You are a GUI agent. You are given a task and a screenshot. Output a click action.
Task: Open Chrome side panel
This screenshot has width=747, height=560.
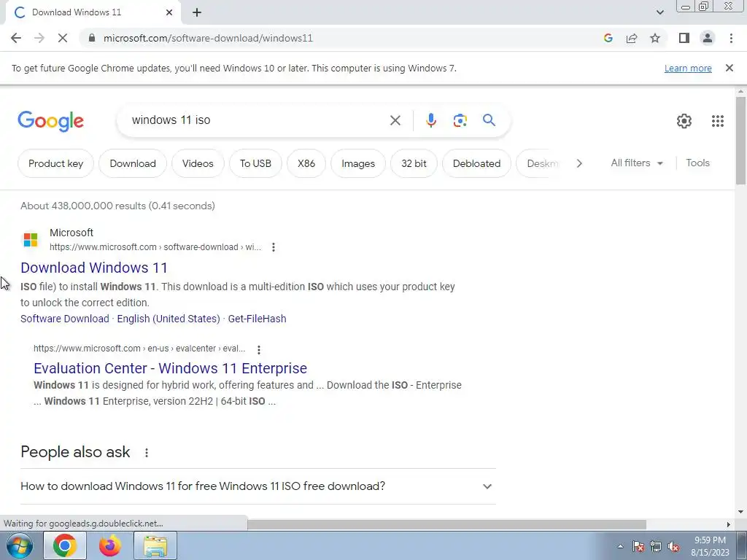[684, 38]
